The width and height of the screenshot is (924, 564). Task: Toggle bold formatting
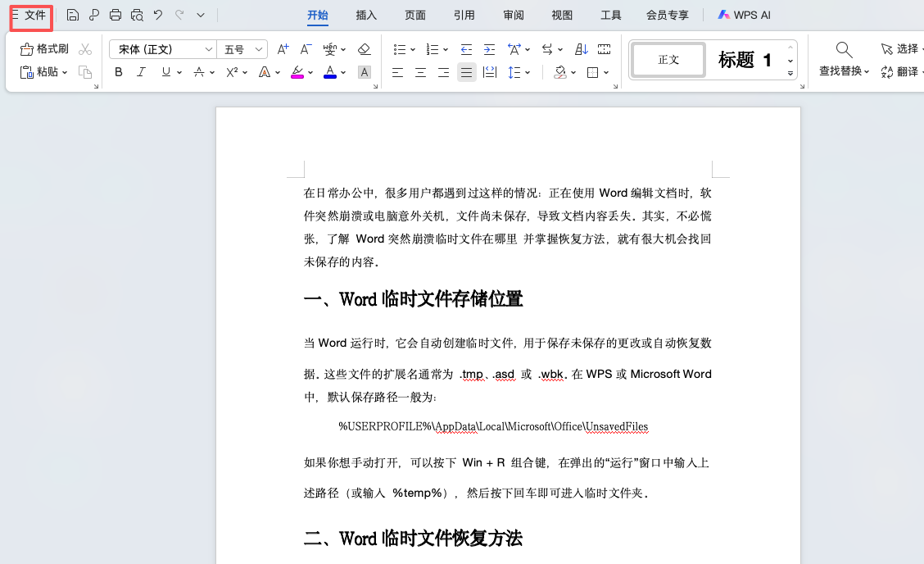click(x=119, y=72)
